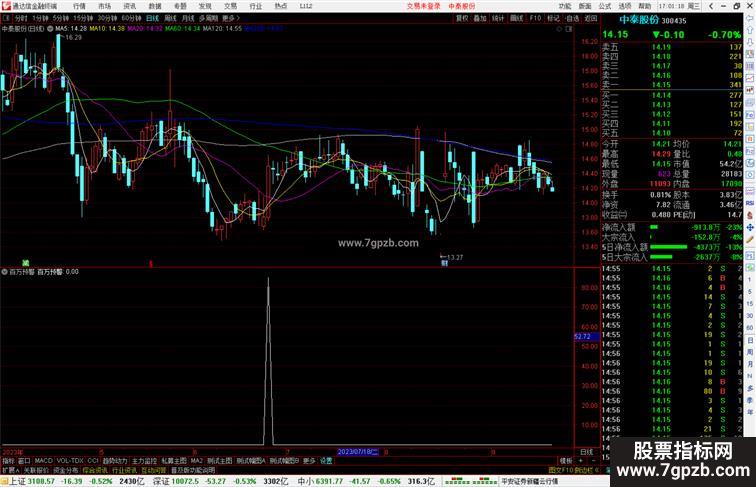Viewport: 756px width, 487px height.
Task: Click the 返回 back button
Action: point(591,18)
